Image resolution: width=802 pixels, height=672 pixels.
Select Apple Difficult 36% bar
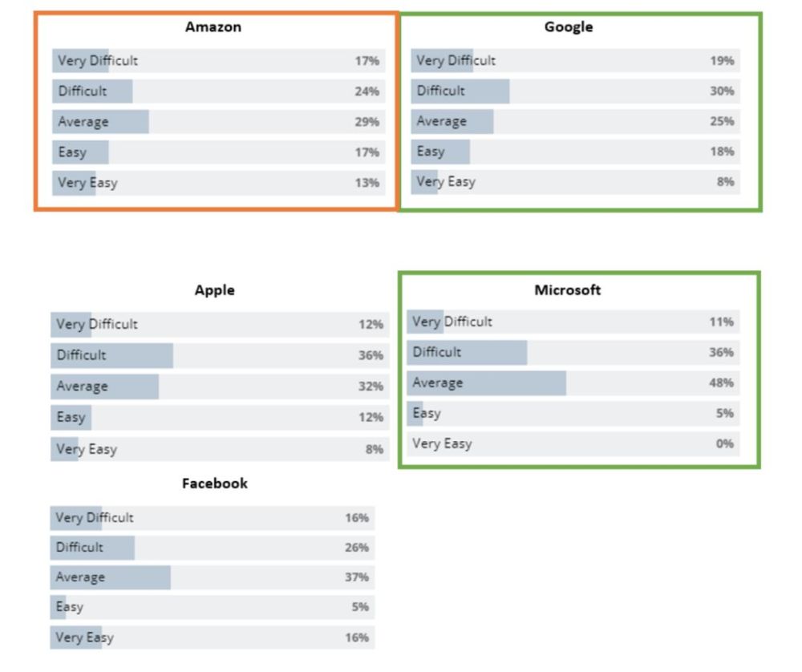click(x=220, y=355)
